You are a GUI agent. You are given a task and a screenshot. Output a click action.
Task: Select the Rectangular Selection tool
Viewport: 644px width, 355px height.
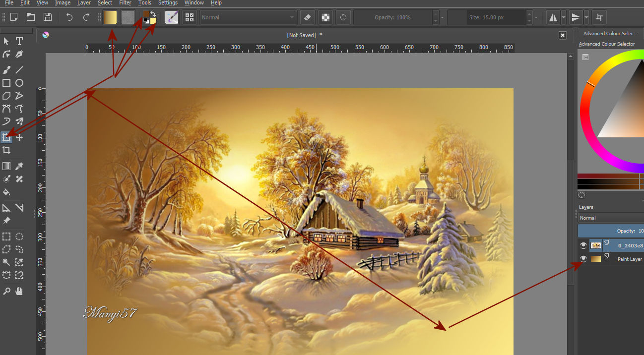tap(6, 237)
